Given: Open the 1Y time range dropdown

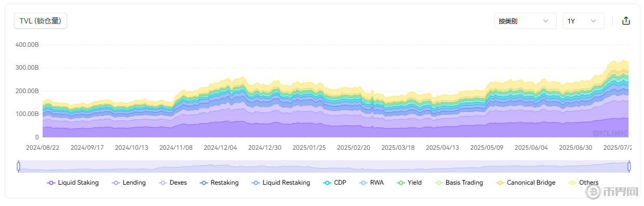Looking at the screenshot, I should pyautogui.click(x=583, y=21).
